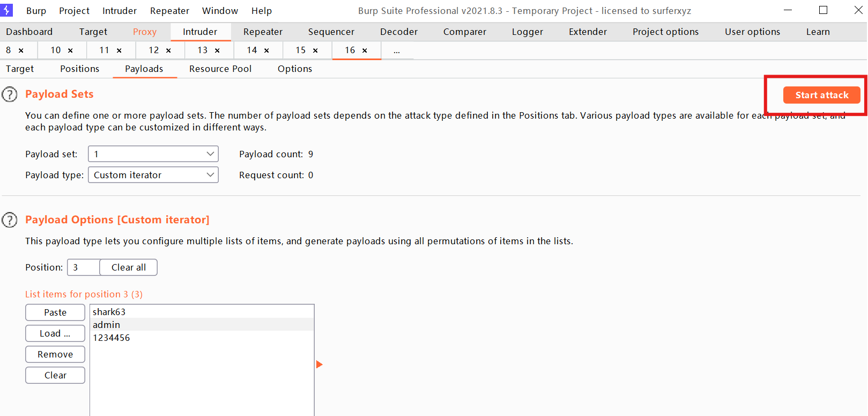Open the Options sub-tab
This screenshot has height=416, width=868.
click(x=295, y=69)
